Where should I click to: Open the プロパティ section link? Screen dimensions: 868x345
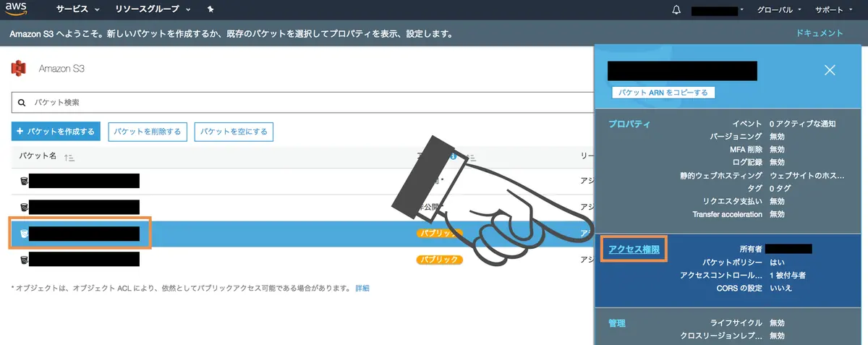(629, 124)
